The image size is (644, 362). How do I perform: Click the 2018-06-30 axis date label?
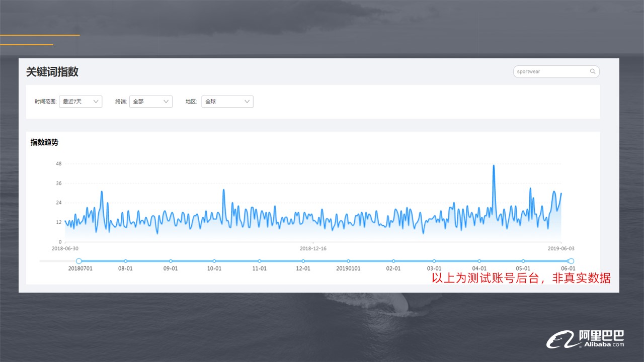click(65, 248)
